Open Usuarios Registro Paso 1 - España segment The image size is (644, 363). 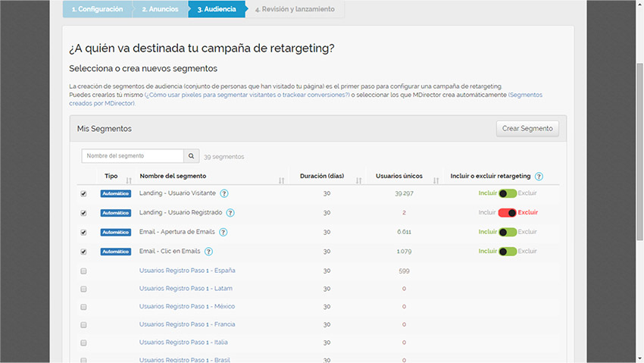point(187,271)
